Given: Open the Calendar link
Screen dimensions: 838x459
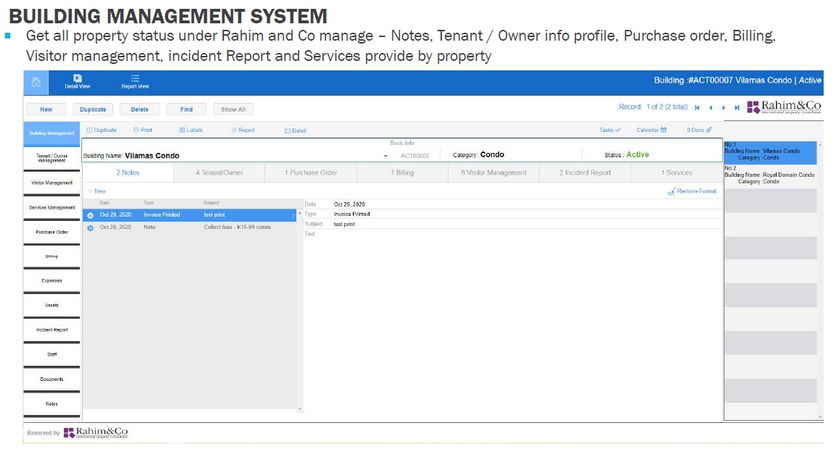Looking at the screenshot, I should (651, 130).
